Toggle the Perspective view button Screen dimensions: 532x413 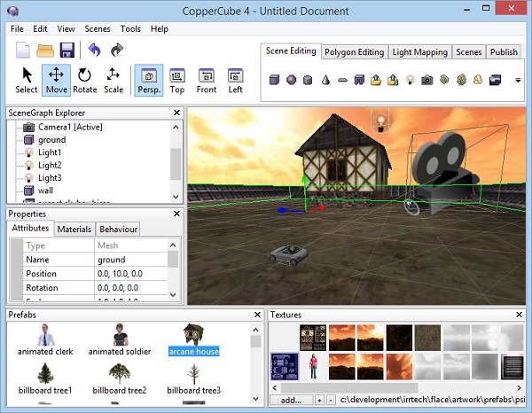coord(147,80)
